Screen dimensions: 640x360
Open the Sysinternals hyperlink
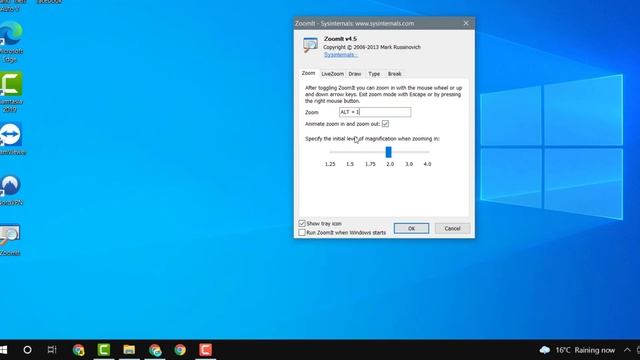click(x=340, y=55)
